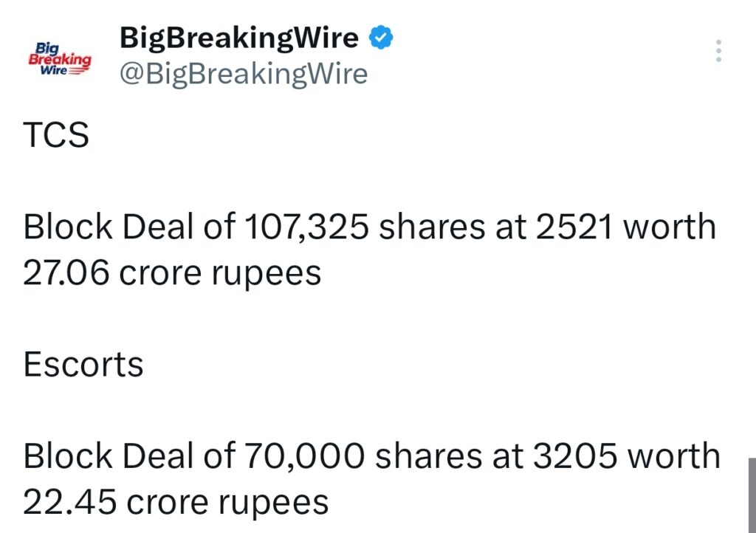Click the figure 27.06 crore rupees
This screenshot has height=533, width=756.
coord(172,272)
